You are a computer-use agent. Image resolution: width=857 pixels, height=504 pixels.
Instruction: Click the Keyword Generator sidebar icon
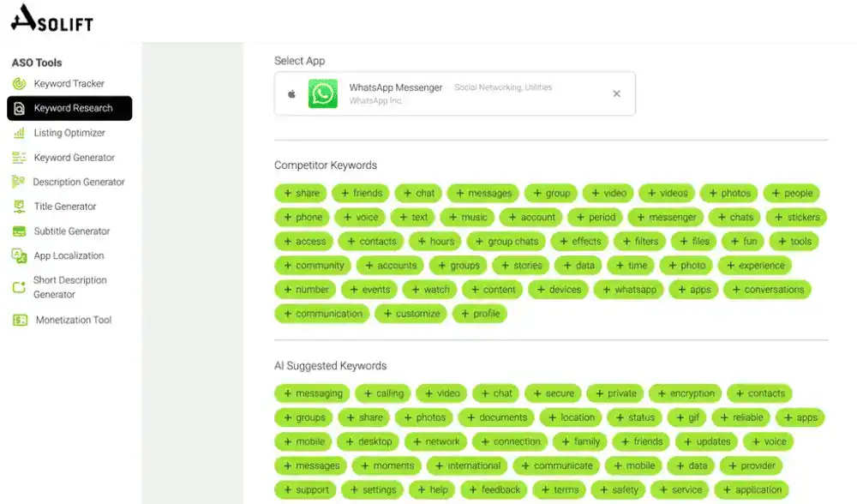(x=19, y=158)
